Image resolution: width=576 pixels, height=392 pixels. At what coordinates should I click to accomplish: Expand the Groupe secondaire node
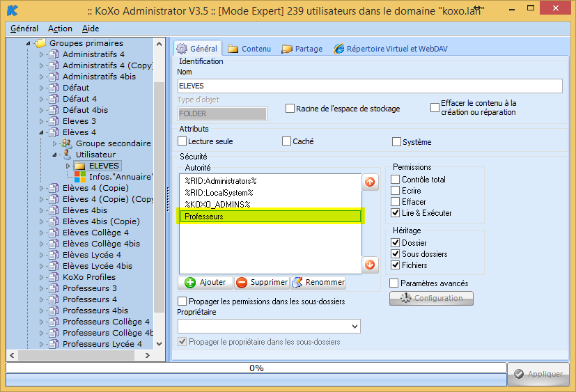point(54,143)
